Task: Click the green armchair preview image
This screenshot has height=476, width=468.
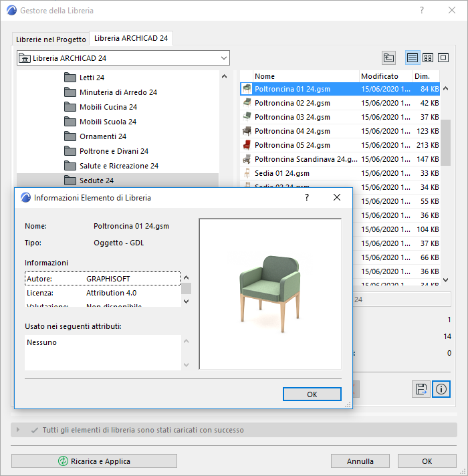Action: pos(270,294)
